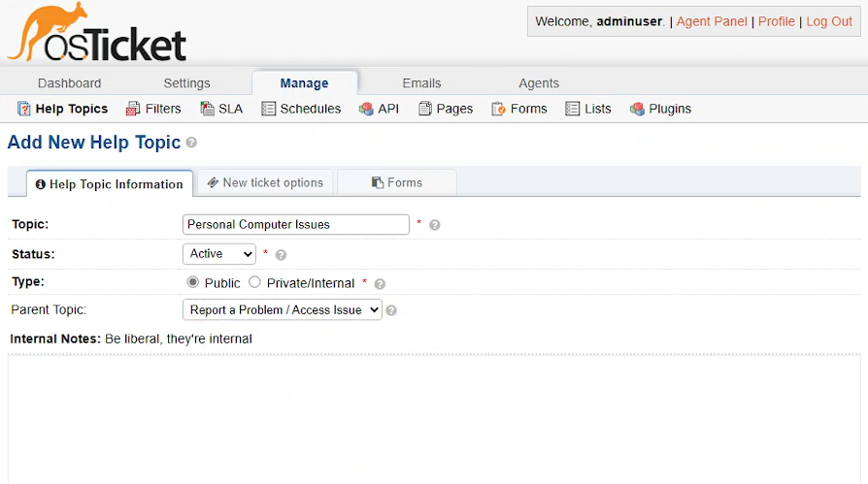Screen dimensions: 868x484
Task: Open the Status dropdown showing Active
Action: pos(219,254)
